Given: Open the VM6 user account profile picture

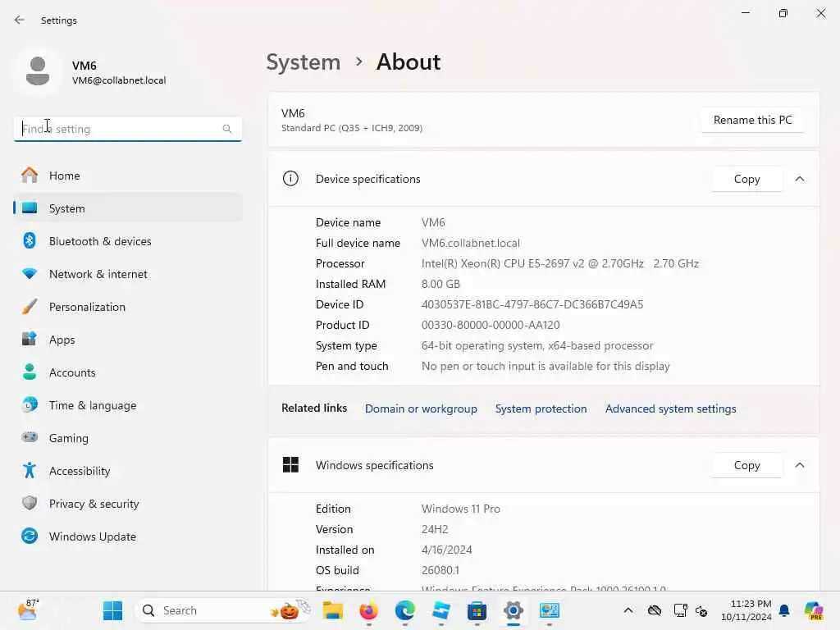Looking at the screenshot, I should point(38,71).
